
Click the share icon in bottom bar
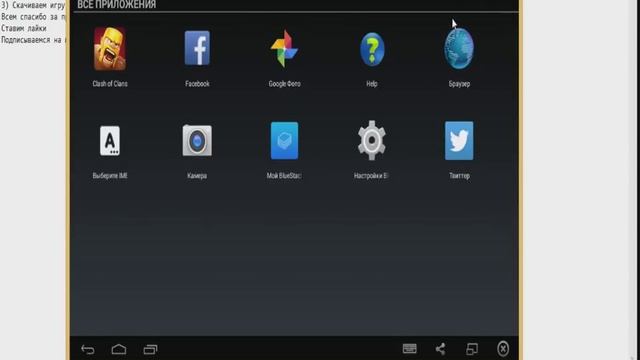pos(440,349)
